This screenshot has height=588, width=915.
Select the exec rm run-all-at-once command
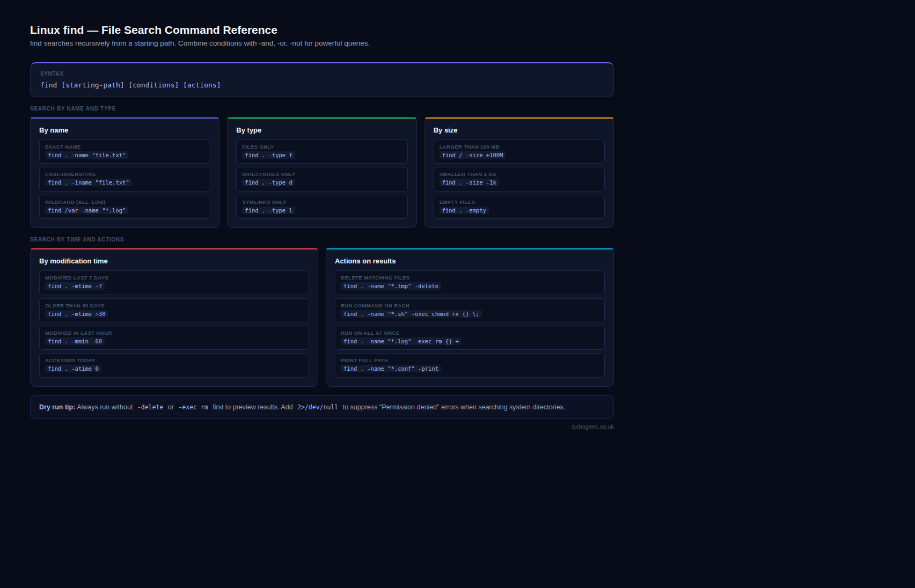[x=401, y=342]
